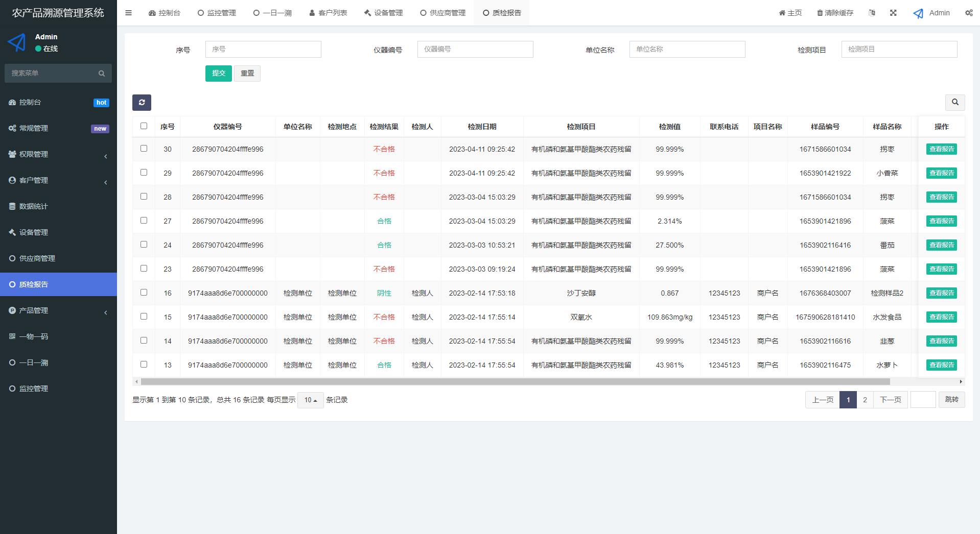The width and height of the screenshot is (980, 534).
Task: Click 查看报告 for row 29
Action: point(941,173)
